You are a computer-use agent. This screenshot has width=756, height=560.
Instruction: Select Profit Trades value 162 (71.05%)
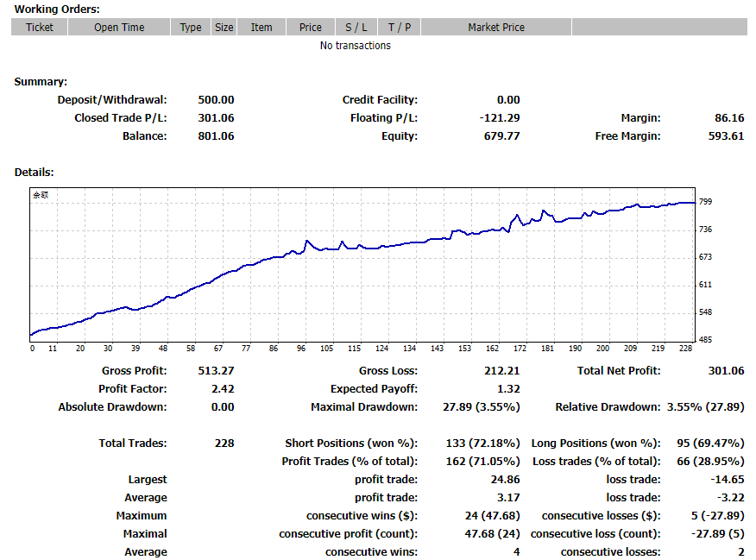pyautogui.click(x=482, y=462)
